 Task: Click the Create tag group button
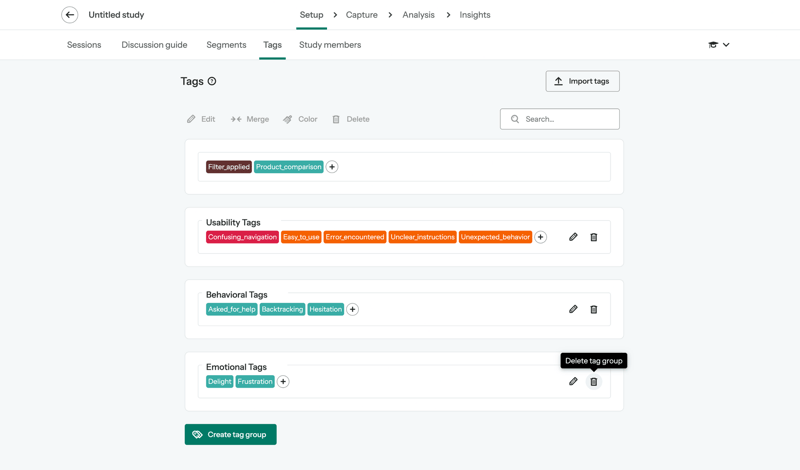click(x=230, y=434)
